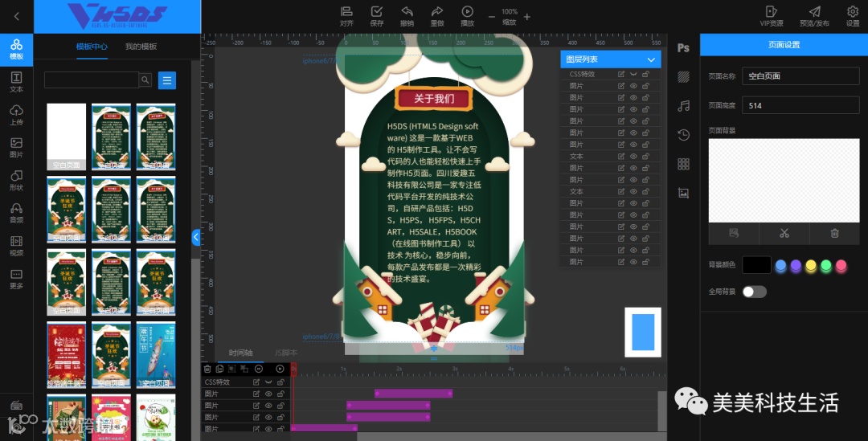Toggle lock of CSS特效 in timeline
The height and width of the screenshot is (441, 868).
[280, 382]
